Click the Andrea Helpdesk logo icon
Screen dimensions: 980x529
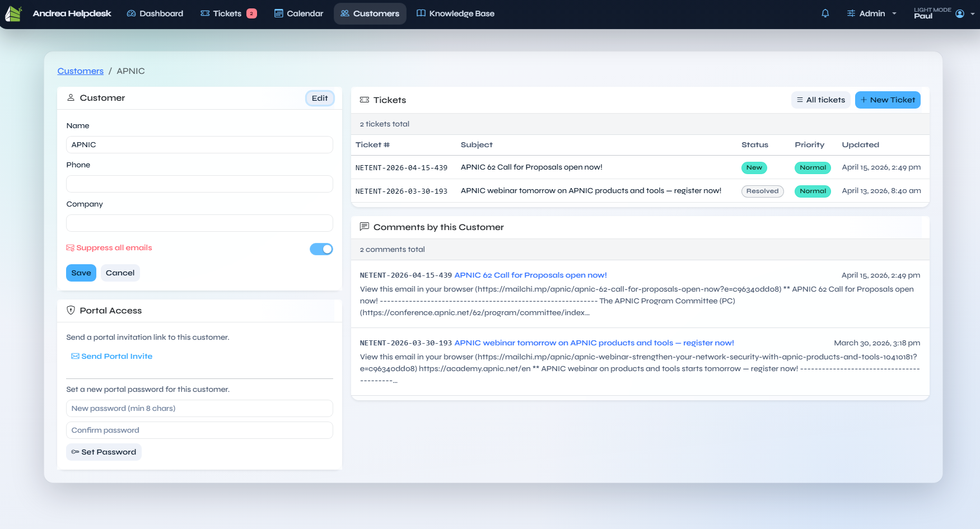point(13,13)
